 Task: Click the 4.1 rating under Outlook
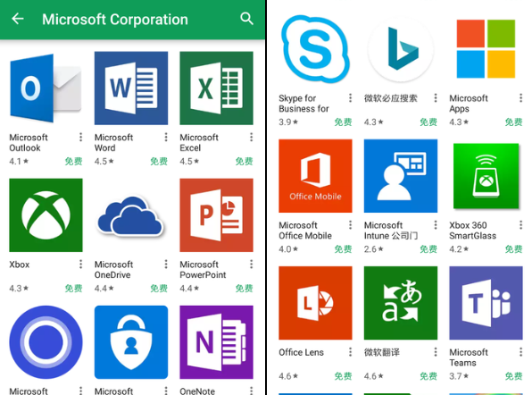[x=19, y=162]
